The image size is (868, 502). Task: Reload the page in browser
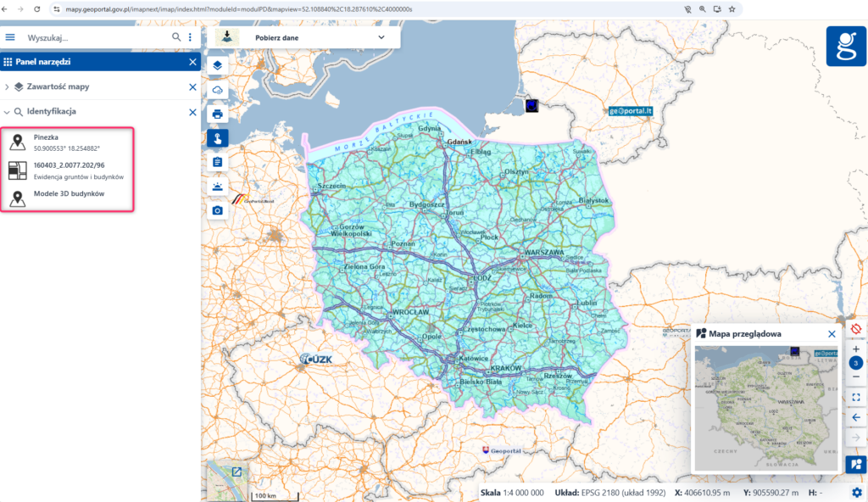pos(36,8)
